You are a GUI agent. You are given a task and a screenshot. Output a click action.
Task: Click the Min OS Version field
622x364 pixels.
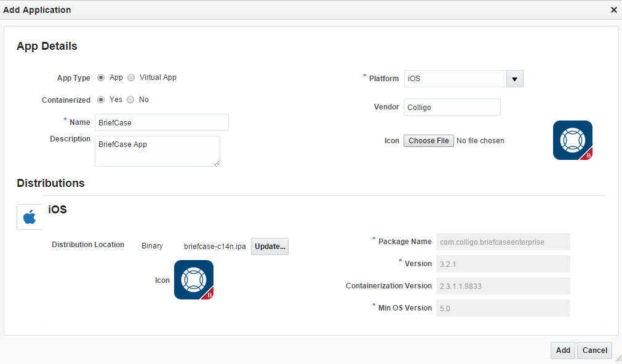(503, 308)
